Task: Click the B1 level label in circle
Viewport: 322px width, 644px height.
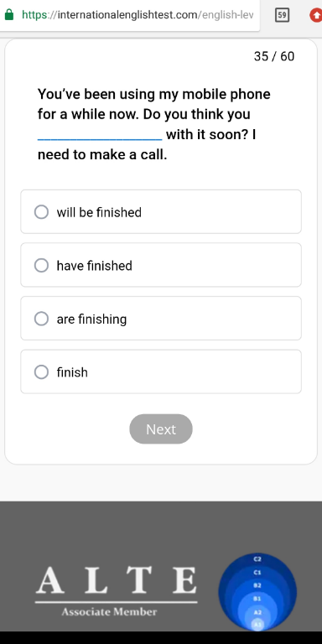Action: point(257,599)
